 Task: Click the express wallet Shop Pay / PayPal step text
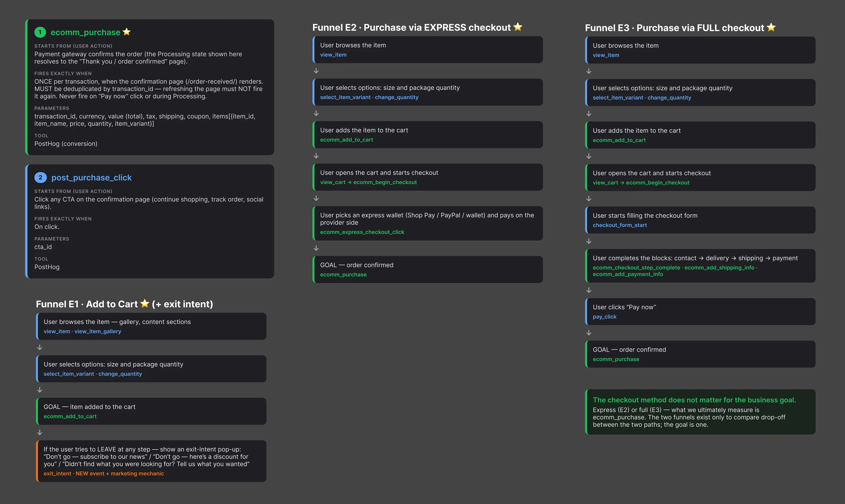pyautogui.click(x=427, y=219)
